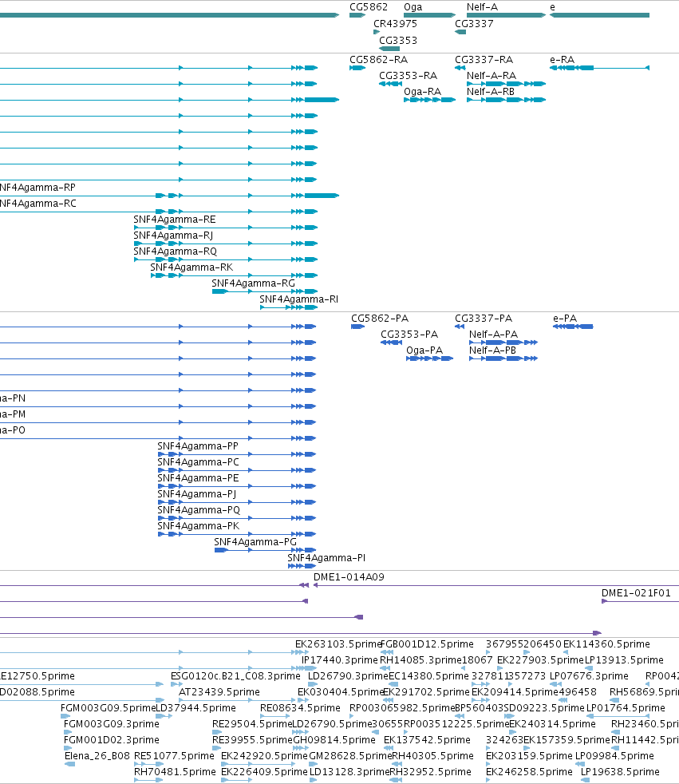The width and height of the screenshot is (679, 784).
Task: Open the RH70481.5prime EST label
Action: click(x=175, y=773)
